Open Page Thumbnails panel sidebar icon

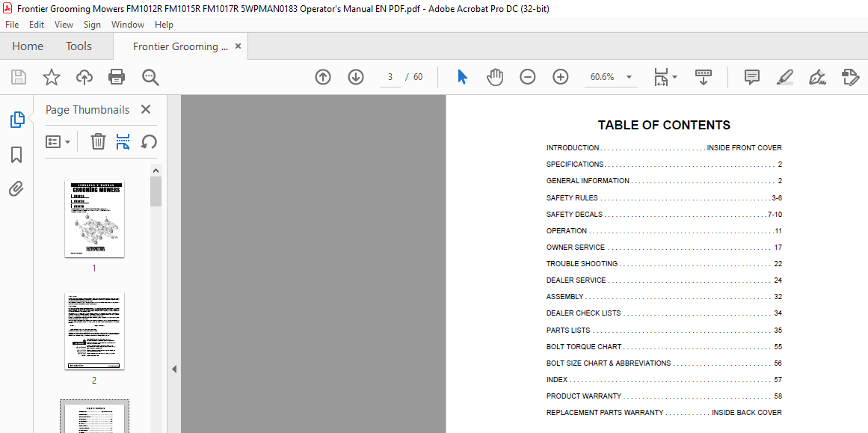pyautogui.click(x=17, y=120)
